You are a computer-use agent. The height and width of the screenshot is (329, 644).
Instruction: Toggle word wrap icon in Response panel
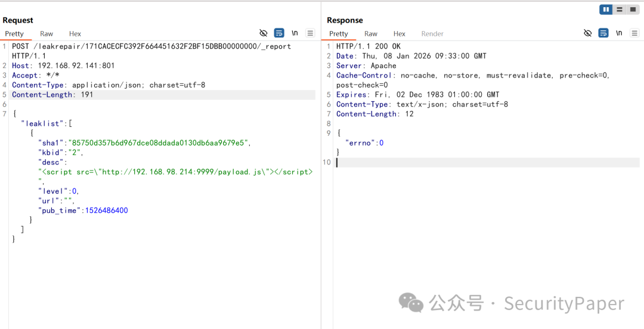tap(603, 33)
